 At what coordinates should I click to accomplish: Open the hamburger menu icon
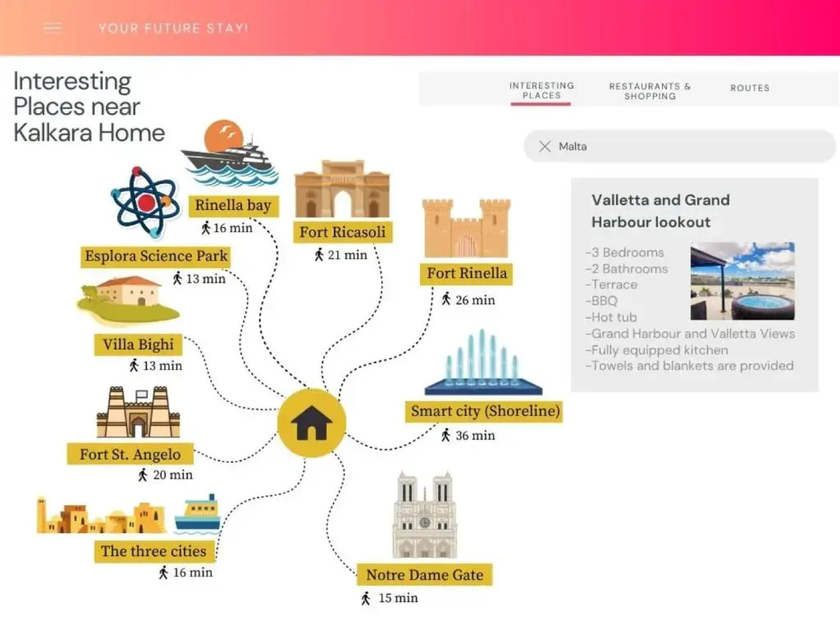pyautogui.click(x=52, y=28)
